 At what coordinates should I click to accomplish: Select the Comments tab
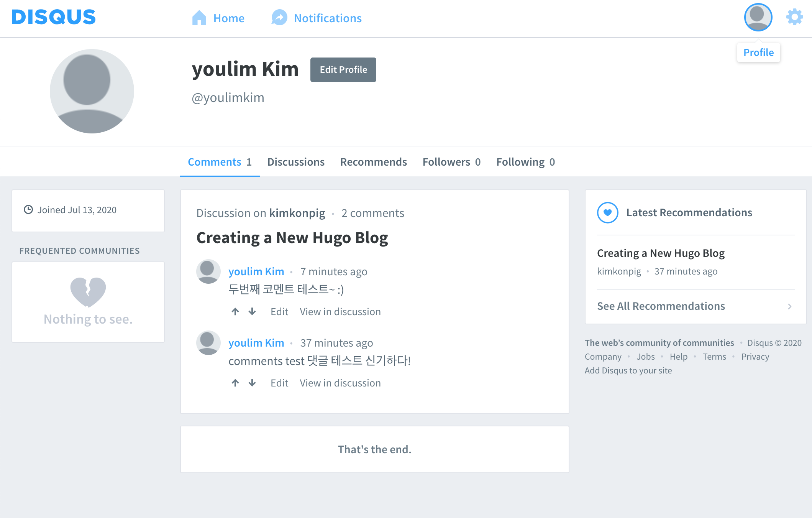click(220, 162)
